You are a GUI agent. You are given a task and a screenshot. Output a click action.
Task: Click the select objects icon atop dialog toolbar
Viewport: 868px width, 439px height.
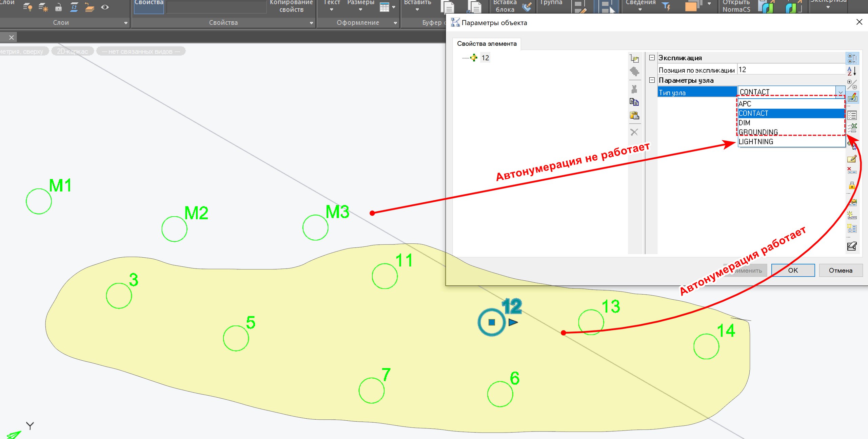coord(634,59)
